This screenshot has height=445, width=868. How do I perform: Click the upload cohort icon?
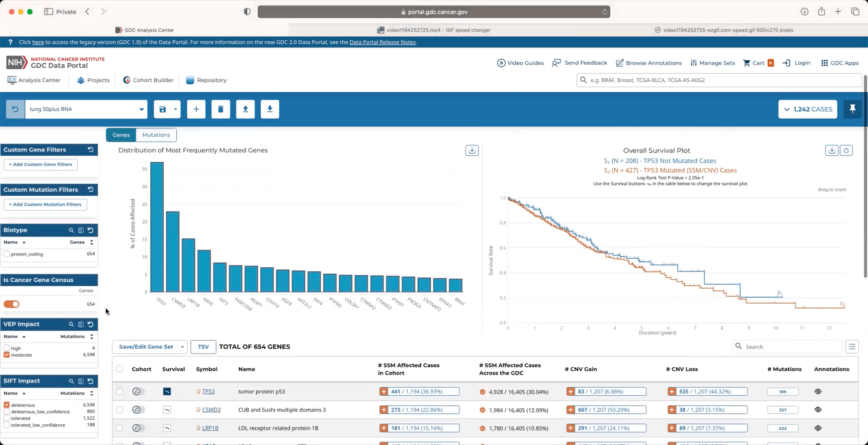[x=245, y=109]
